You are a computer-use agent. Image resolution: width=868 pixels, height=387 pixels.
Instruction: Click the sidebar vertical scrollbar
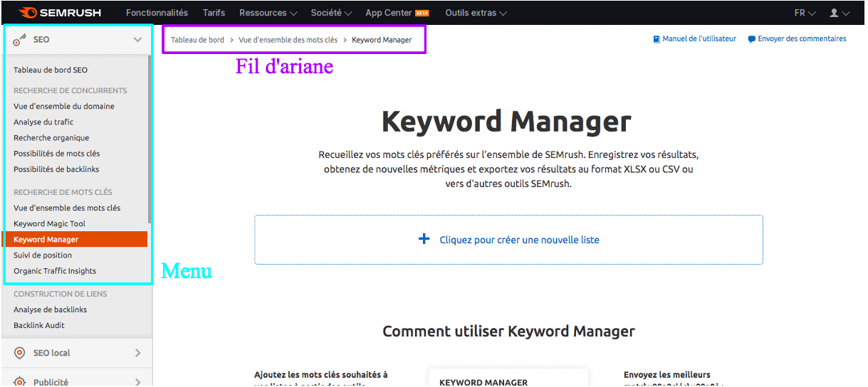tap(149, 139)
